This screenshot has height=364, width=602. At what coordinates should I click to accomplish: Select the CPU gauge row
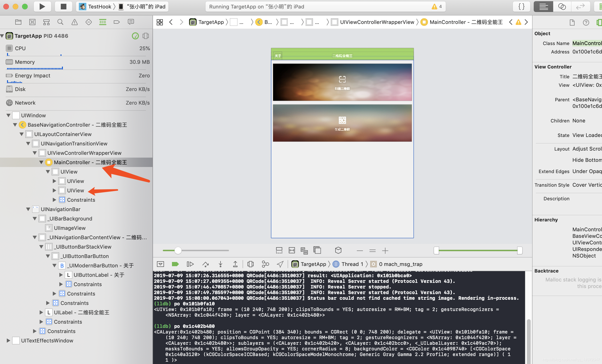[x=76, y=50]
